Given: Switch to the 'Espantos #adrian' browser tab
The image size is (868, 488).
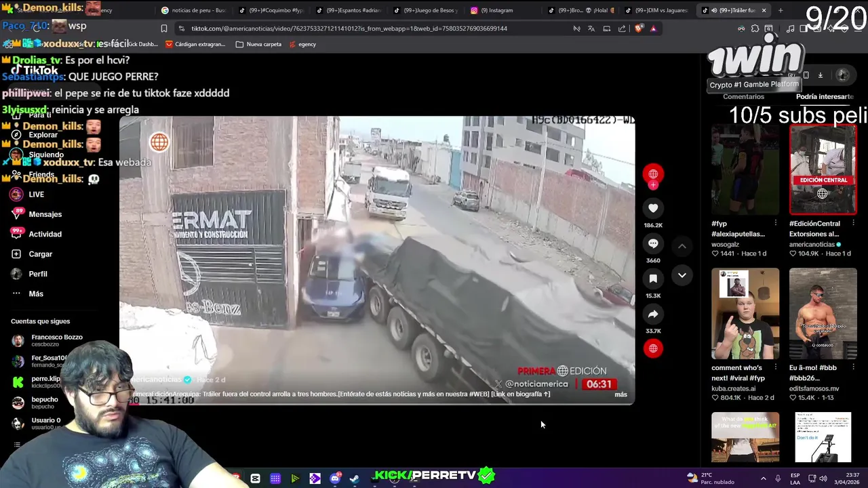Looking at the screenshot, I should click(349, 10).
